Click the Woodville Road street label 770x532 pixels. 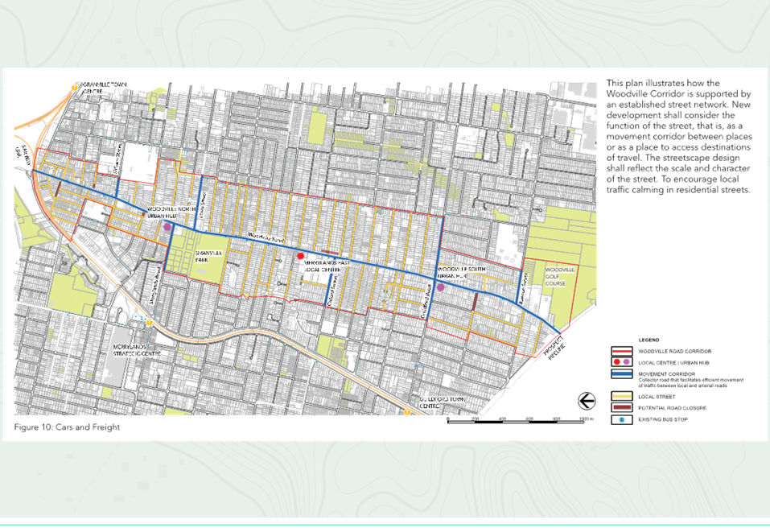point(266,237)
